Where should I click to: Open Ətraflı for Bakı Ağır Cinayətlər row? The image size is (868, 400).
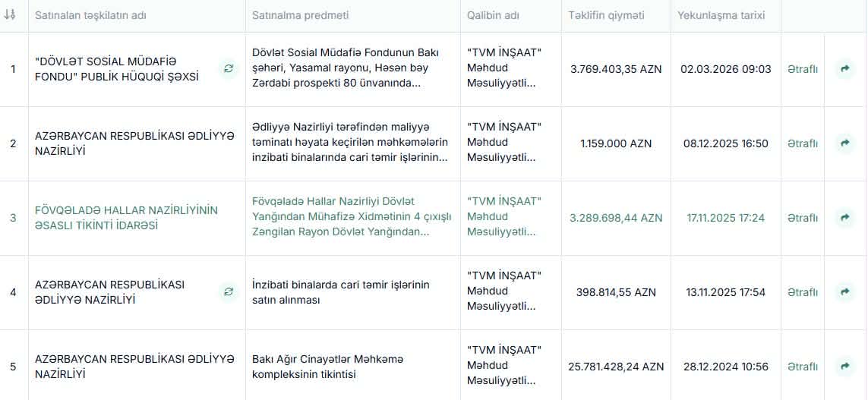click(803, 367)
